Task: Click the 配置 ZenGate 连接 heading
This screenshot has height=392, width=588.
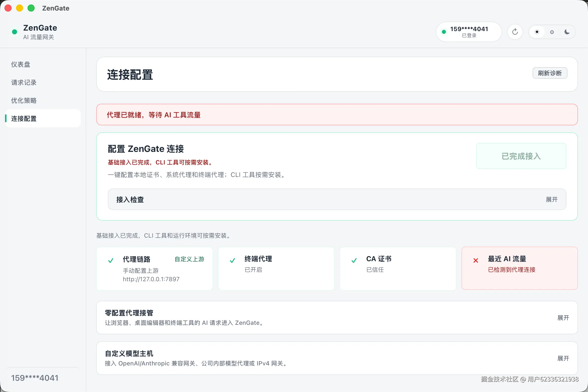Action: coord(146,149)
